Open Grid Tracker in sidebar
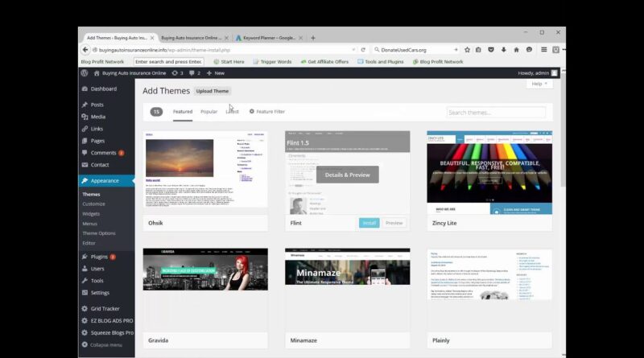This screenshot has width=644, height=358. point(105,308)
